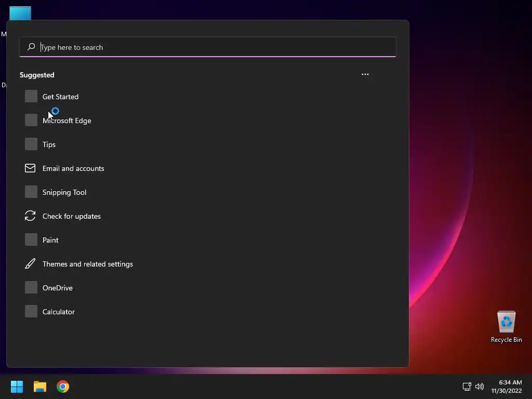This screenshot has width=532, height=399.
Task: Open Email and accounts settings
Action: pos(73,168)
